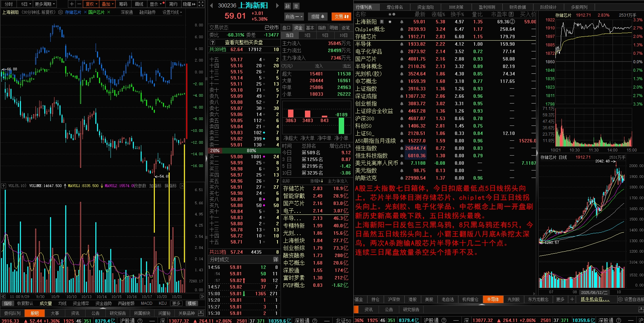Open 资金流向 tab in quotes panel
This screenshot has width=644, height=323.
(425, 7)
